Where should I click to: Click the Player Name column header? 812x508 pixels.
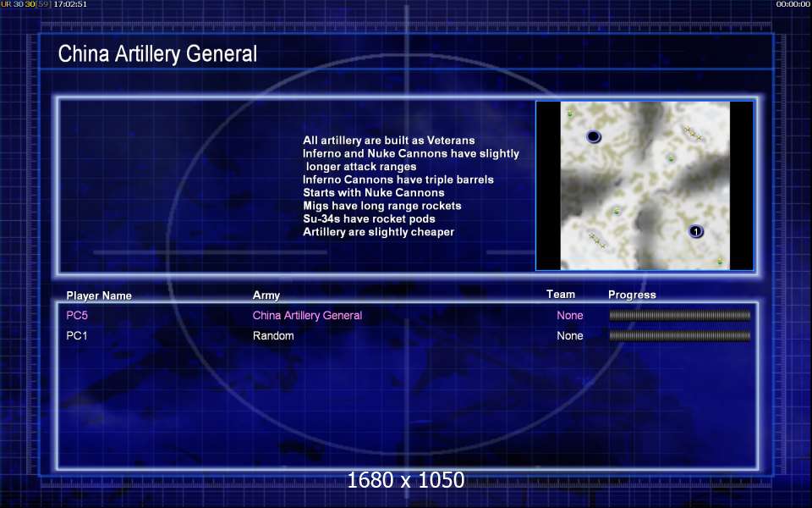pos(99,295)
